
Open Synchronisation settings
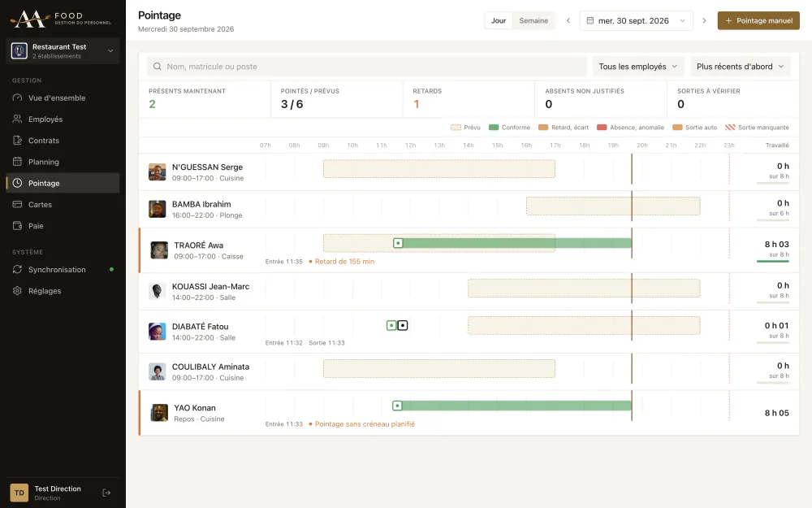point(63,270)
